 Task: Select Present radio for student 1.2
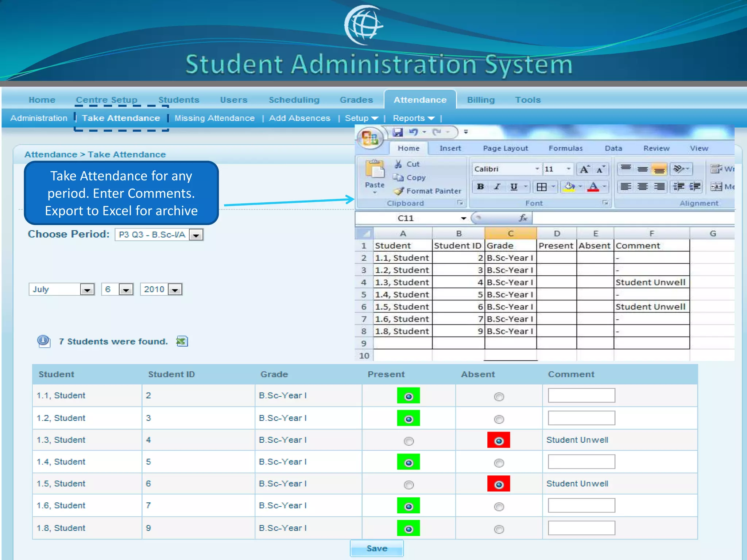[x=409, y=419]
